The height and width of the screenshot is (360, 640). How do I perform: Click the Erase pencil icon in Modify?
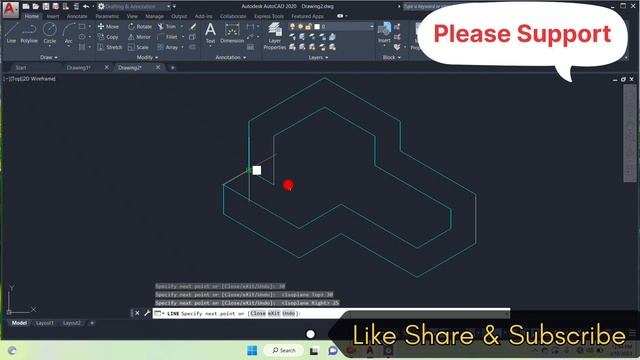[x=193, y=27]
